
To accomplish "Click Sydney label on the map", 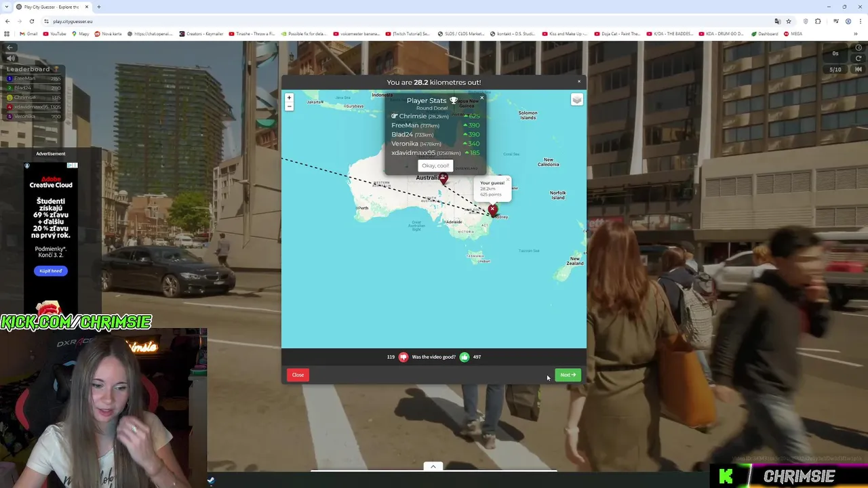I will [501, 217].
